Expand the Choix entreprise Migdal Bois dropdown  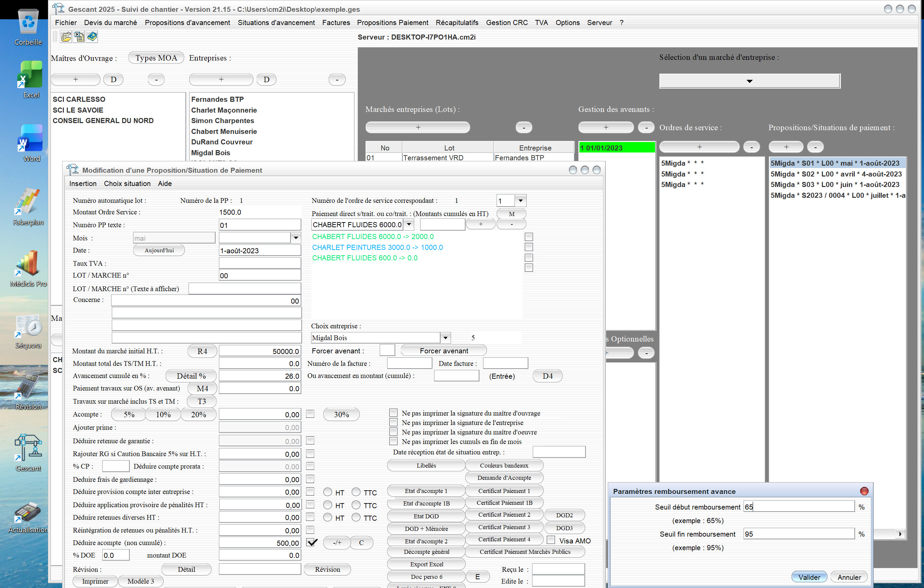tap(445, 337)
